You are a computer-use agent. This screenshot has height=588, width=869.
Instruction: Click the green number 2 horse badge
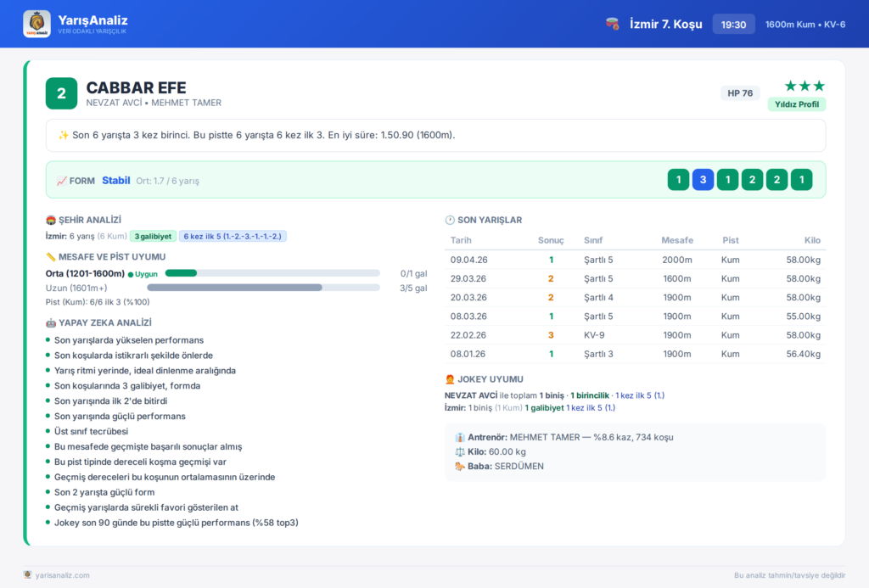click(61, 93)
